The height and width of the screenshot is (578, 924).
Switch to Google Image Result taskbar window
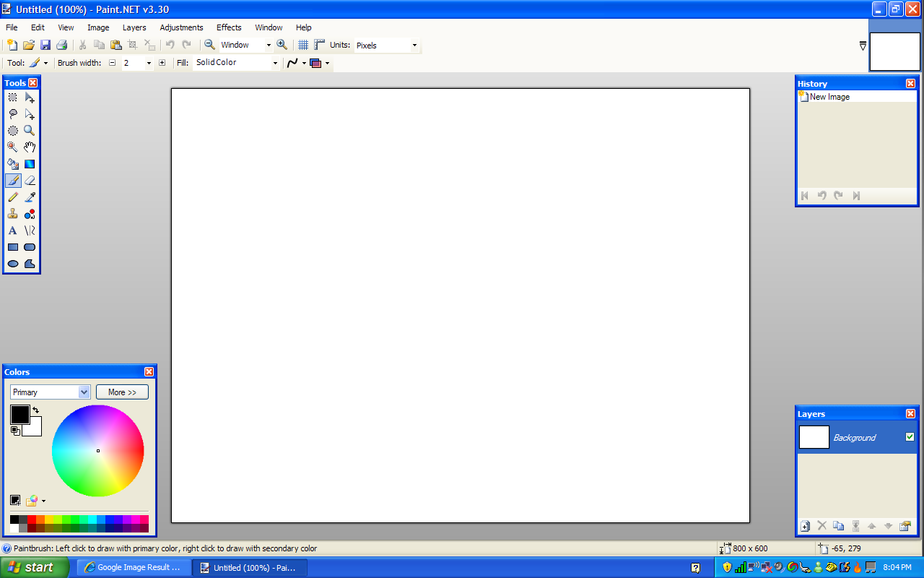[x=134, y=568]
